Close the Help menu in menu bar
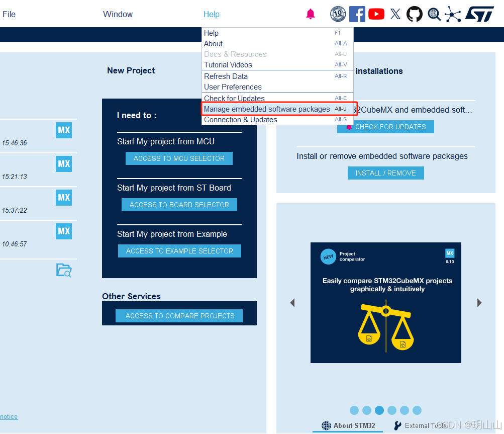The image size is (504, 434). click(211, 14)
